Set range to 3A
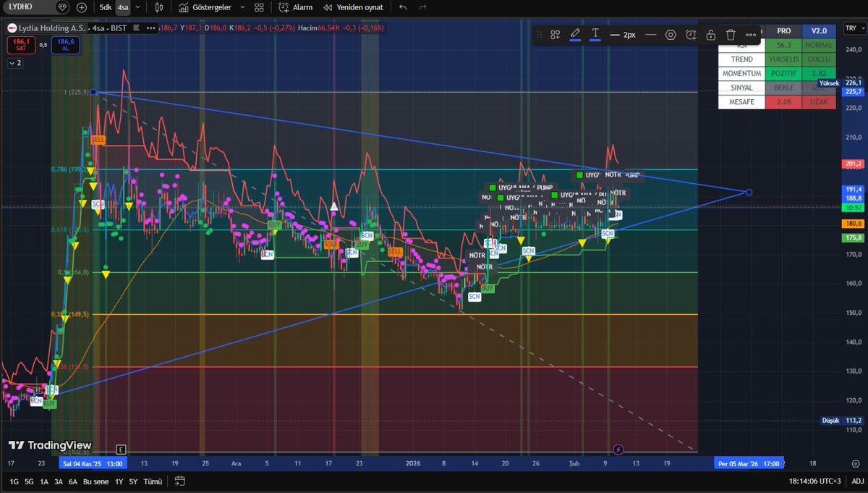Screen dimensions: 868x493 point(59,481)
